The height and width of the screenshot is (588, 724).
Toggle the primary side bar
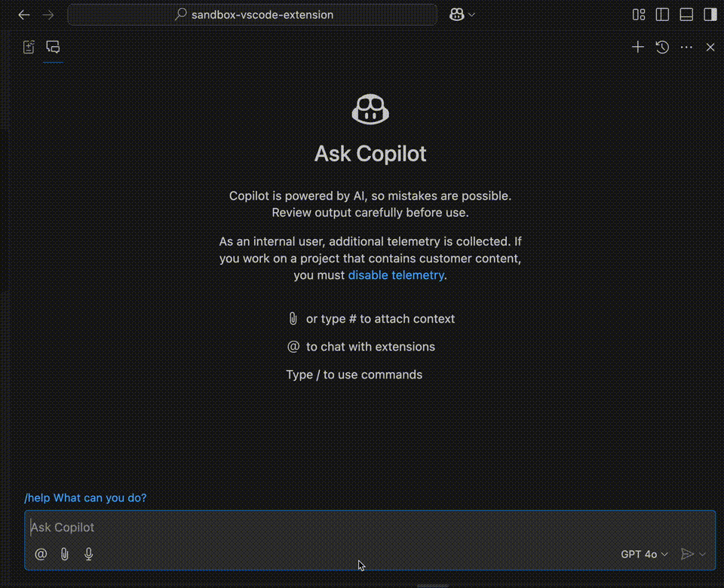pos(662,15)
